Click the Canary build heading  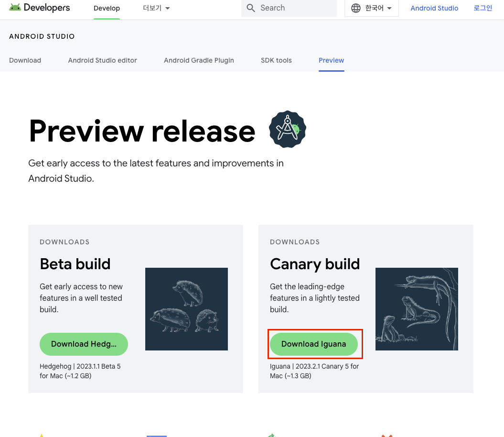[x=315, y=264]
